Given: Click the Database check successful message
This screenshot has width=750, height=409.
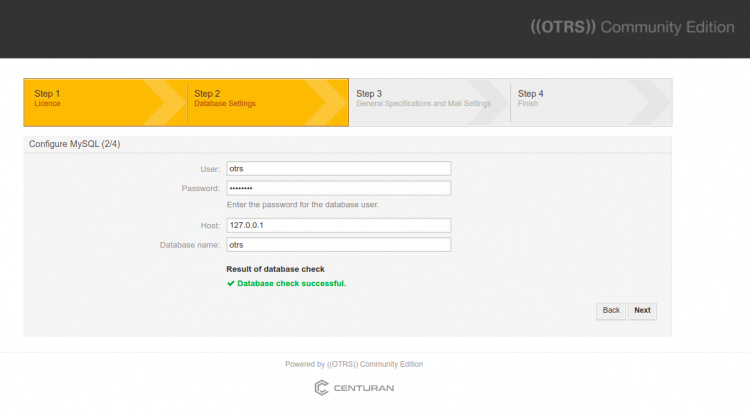Looking at the screenshot, I should pos(291,283).
